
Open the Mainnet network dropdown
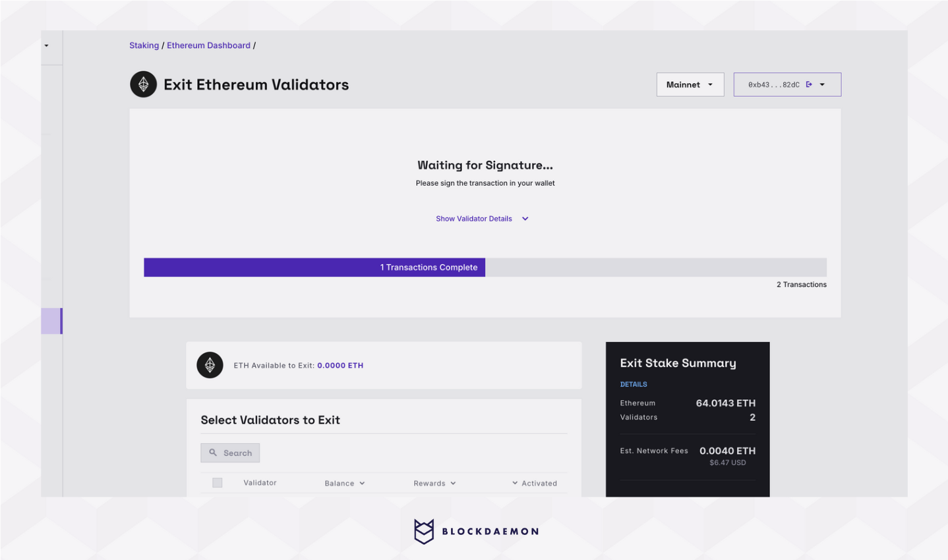point(690,84)
